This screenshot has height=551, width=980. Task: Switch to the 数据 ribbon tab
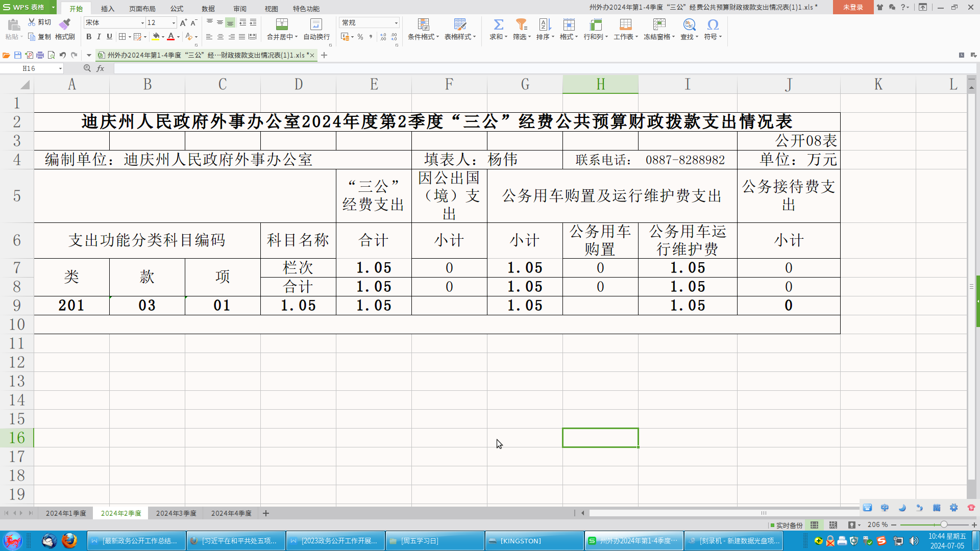point(207,8)
